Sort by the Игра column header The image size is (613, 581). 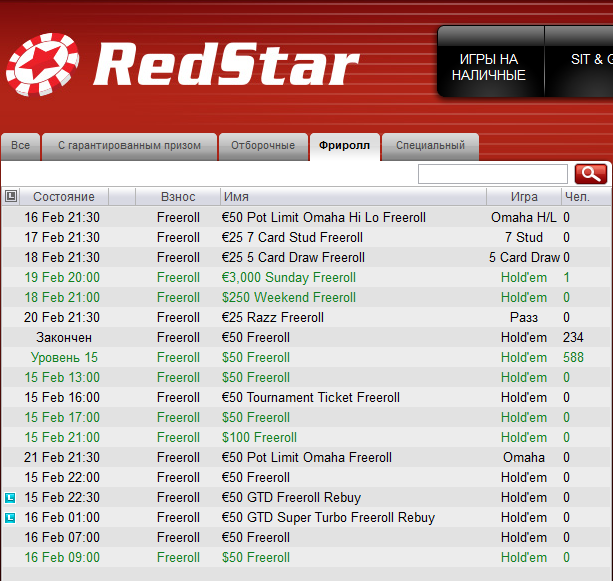click(x=523, y=197)
